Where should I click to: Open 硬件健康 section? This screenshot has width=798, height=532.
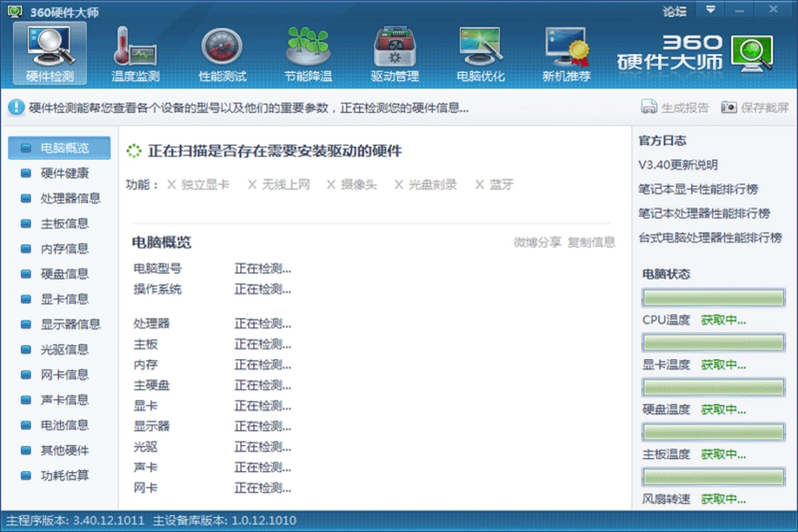point(63,173)
